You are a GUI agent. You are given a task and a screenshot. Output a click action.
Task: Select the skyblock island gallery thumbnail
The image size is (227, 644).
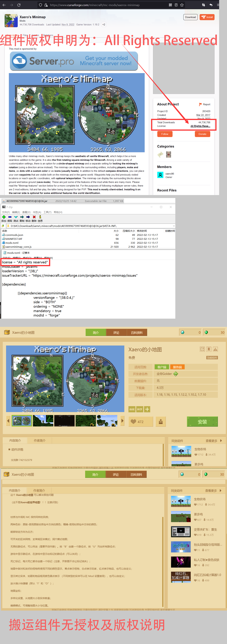click(107, 421)
